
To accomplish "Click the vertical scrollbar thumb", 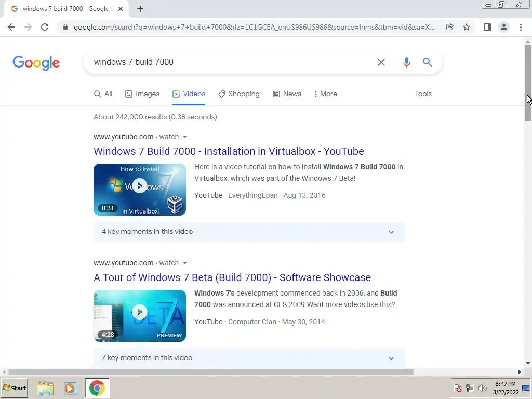I will [x=528, y=83].
